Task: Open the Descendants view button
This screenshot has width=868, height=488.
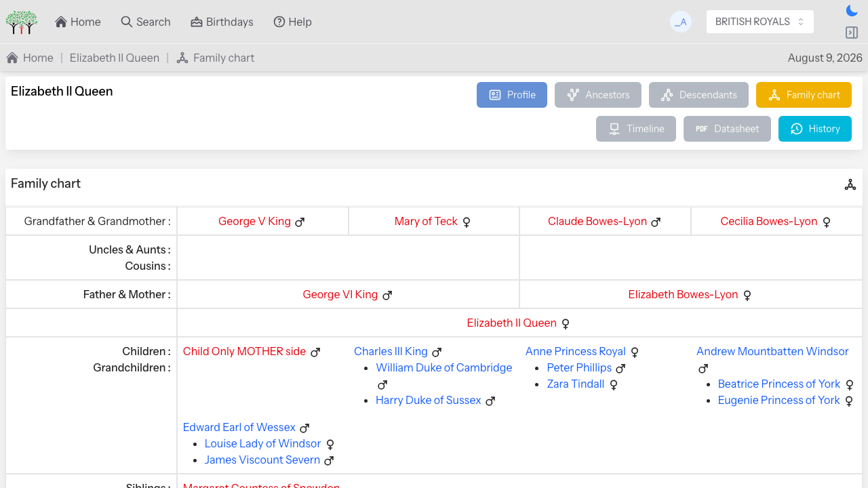Action: [x=698, y=95]
